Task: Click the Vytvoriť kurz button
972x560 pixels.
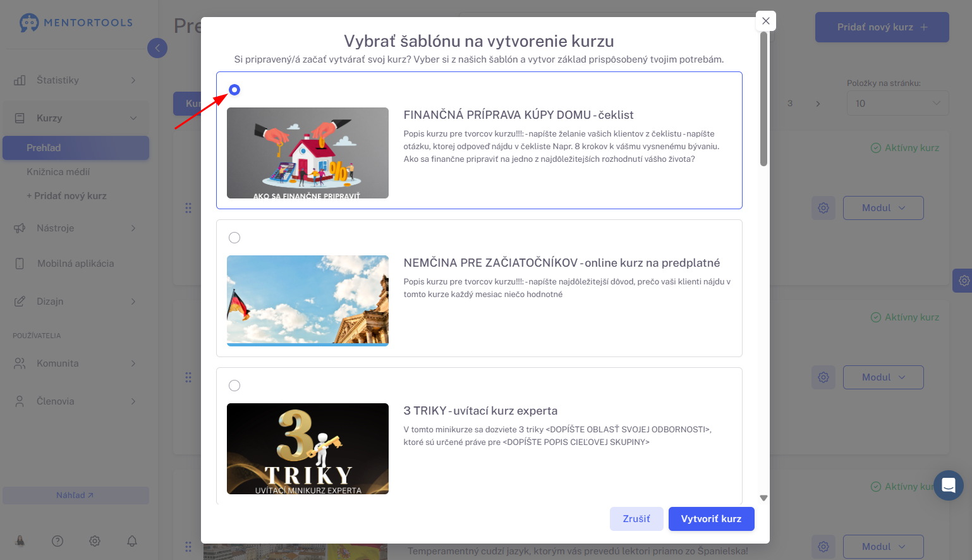Action: click(712, 519)
